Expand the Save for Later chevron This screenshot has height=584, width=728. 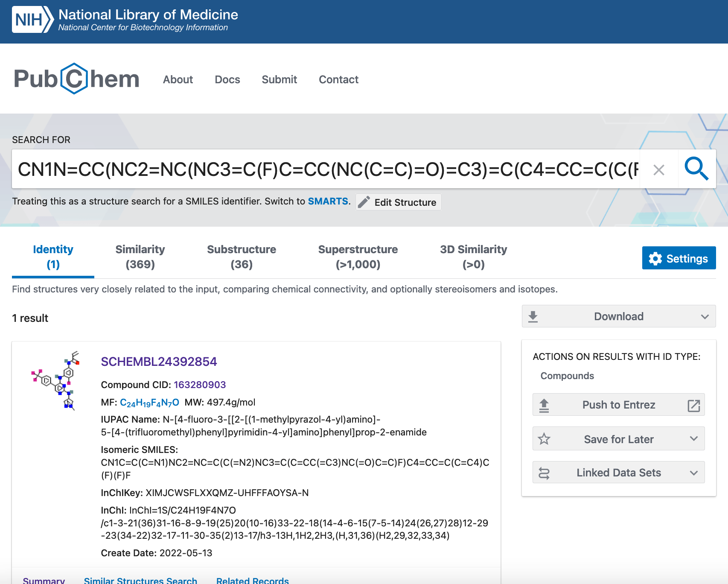(694, 439)
